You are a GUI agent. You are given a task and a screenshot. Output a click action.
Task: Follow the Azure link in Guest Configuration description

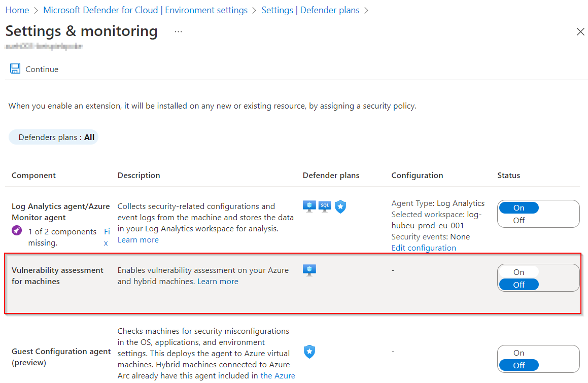[x=279, y=375]
